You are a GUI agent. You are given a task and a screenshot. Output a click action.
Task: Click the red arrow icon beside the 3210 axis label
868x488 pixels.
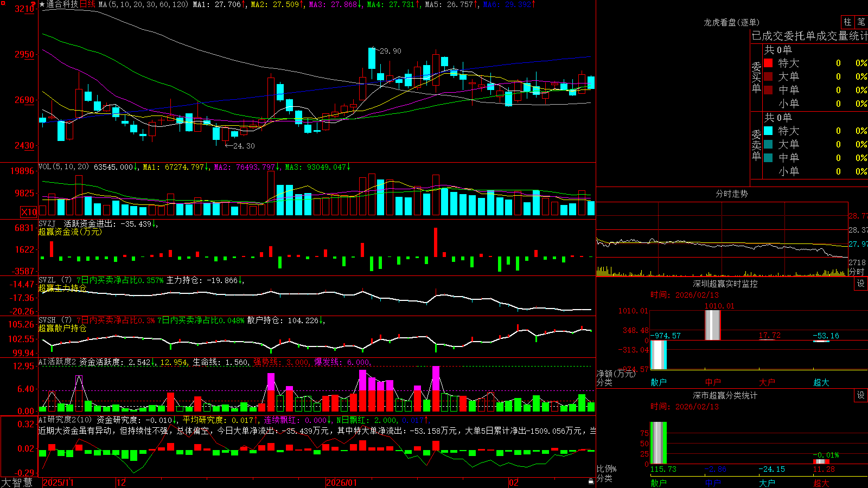pyautogui.click(x=34, y=4)
